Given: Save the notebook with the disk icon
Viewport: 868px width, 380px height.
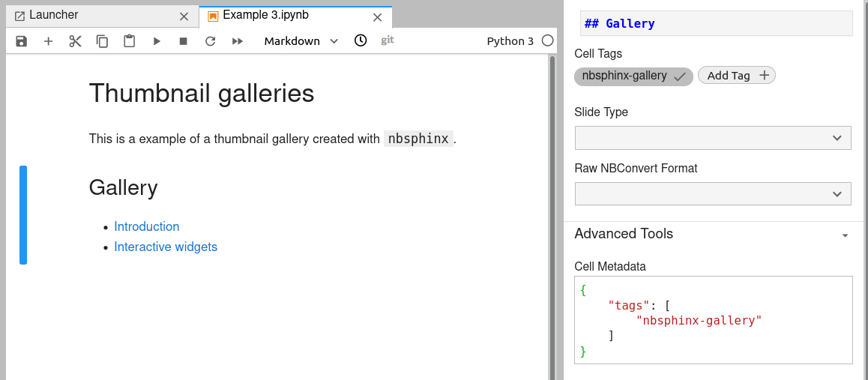Looking at the screenshot, I should point(21,41).
